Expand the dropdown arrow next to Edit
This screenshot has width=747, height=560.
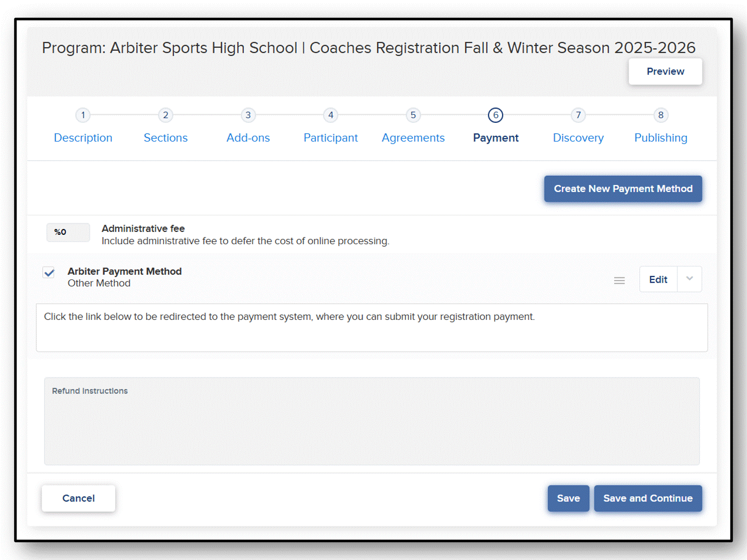tap(689, 279)
